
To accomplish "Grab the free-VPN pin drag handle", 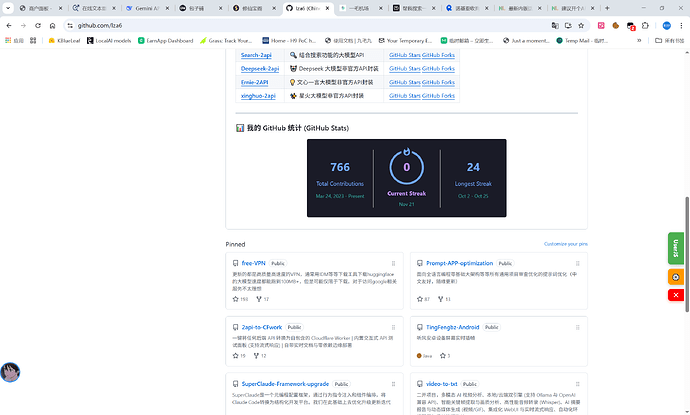I will [393, 263].
